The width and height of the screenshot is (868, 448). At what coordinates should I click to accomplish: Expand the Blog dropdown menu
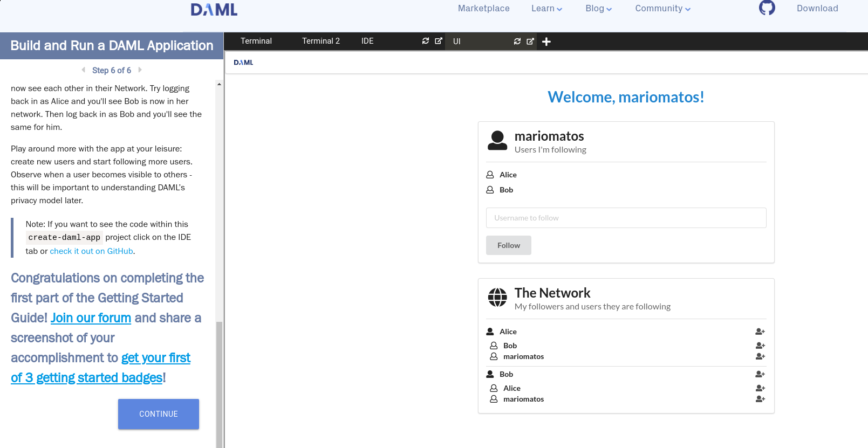click(x=598, y=9)
